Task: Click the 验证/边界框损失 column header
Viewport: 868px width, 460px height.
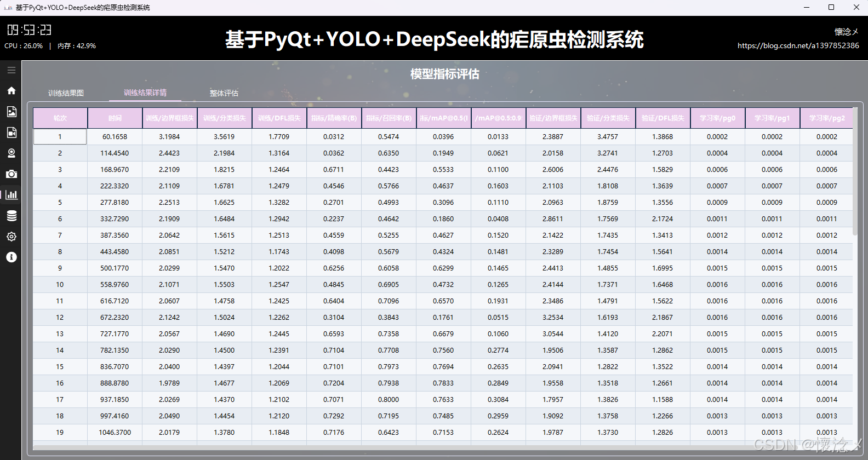Action: (x=553, y=118)
